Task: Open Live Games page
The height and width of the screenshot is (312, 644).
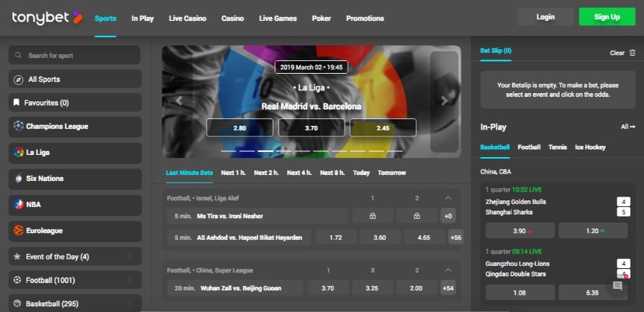Action: pos(277,19)
